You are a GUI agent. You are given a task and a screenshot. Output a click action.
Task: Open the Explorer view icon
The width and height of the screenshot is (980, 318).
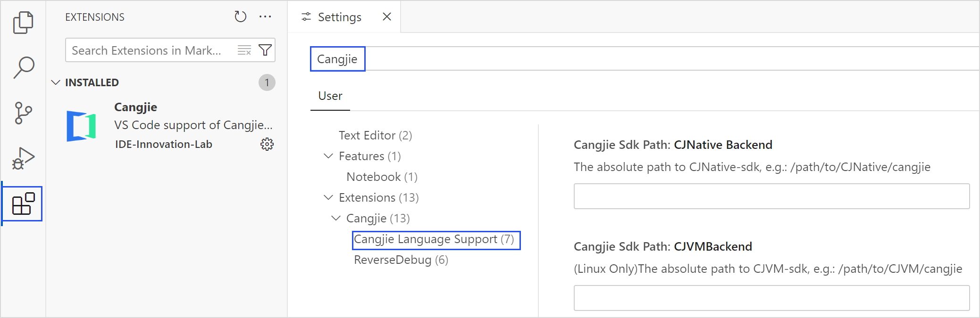[x=23, y=22]
